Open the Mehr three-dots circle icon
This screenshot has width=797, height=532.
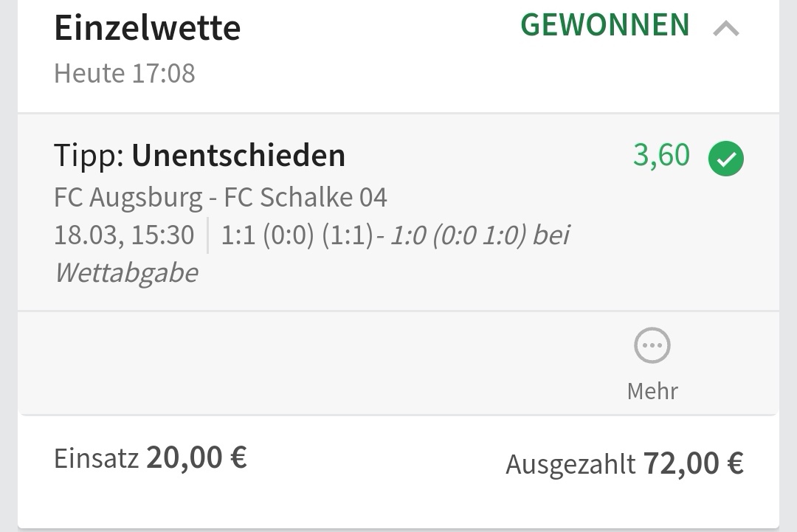(x=652, y=346)
